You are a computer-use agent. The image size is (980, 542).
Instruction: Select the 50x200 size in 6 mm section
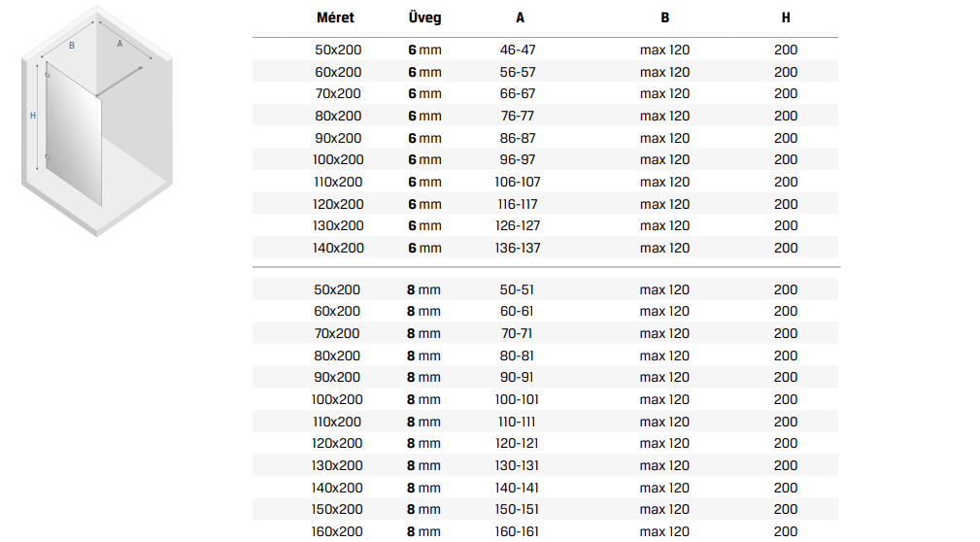[338, 50]
